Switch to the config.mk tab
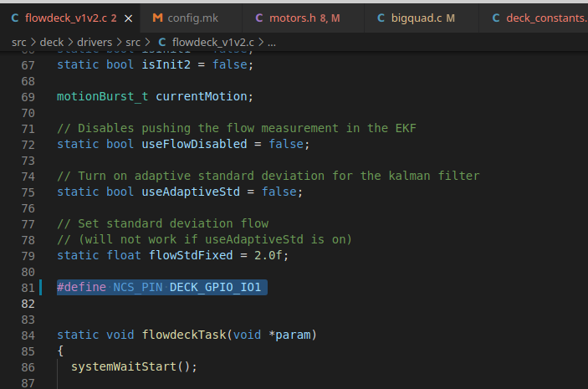The image size is (588, 389). click(192, 18)
